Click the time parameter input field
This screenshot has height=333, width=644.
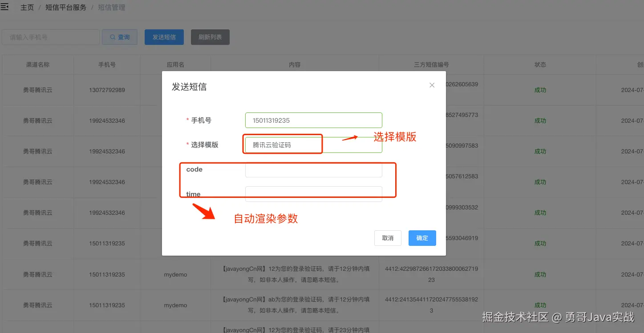(313, 194)
